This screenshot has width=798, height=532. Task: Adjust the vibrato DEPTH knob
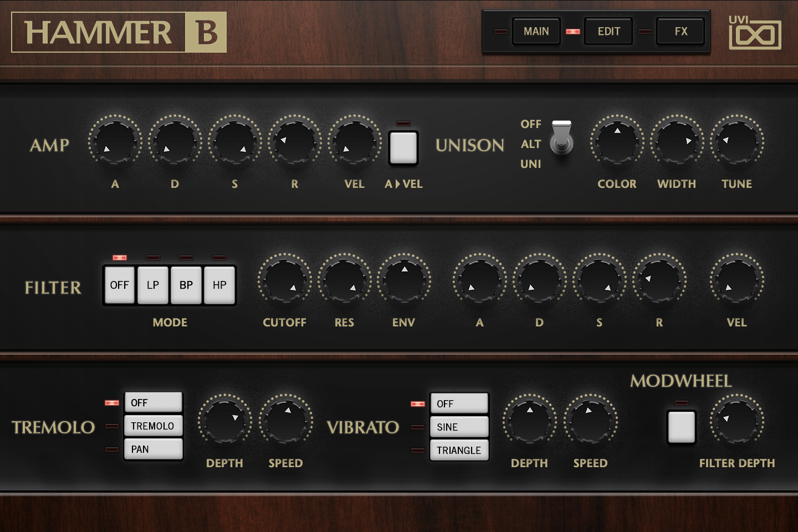(529, 421)
